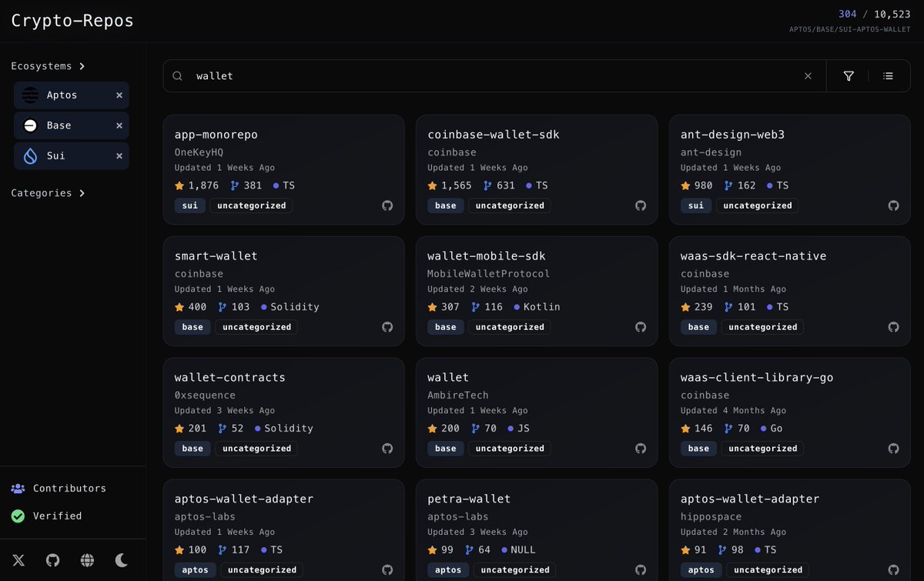Open GitHub icon on ant-design-web3 card
Screen dimensions: 924x581
click(893, 205)
